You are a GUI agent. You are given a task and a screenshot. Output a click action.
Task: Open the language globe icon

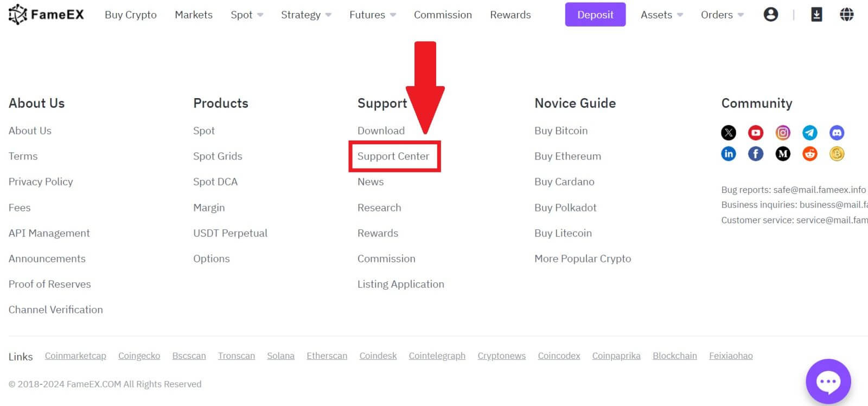[847, 15]
